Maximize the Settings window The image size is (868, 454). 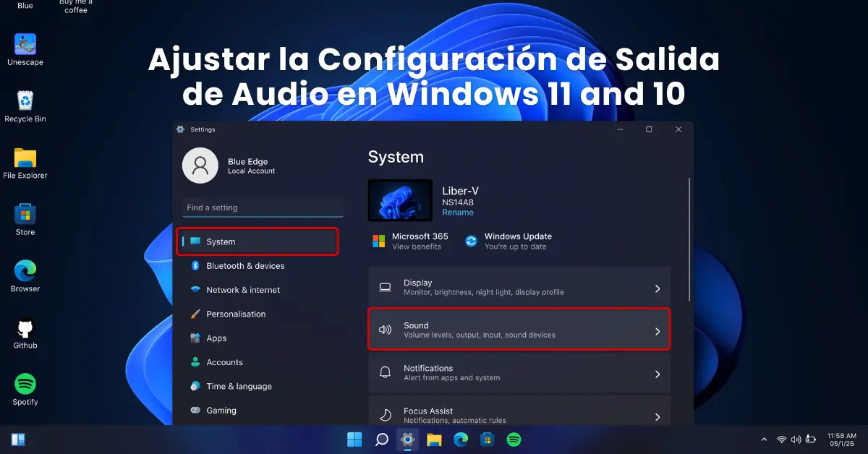[x=649, y=129]
